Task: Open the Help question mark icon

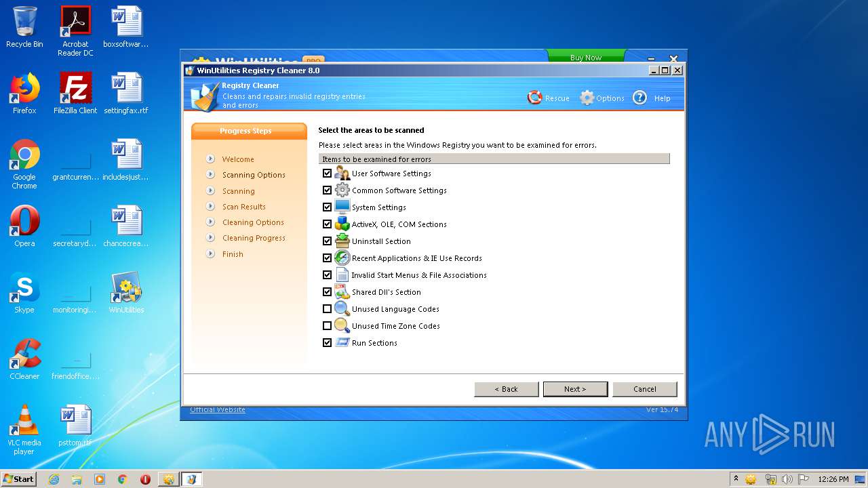Action: (x=639, y=98)
